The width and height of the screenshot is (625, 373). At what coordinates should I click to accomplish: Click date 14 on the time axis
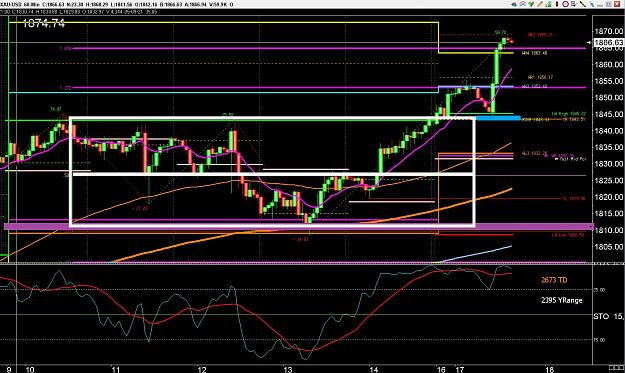pyautogui.click(x=373, y=369)
